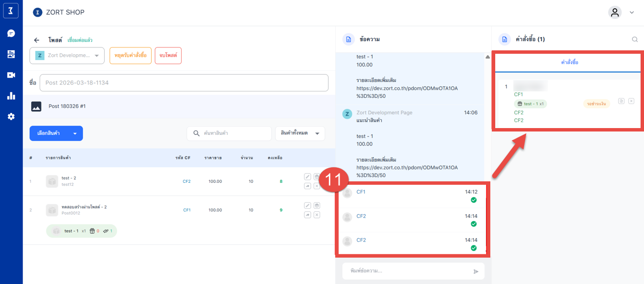Click the share arrow icon for test - 2
This screenshot has width=644, height=284.
tap(307, 186)
